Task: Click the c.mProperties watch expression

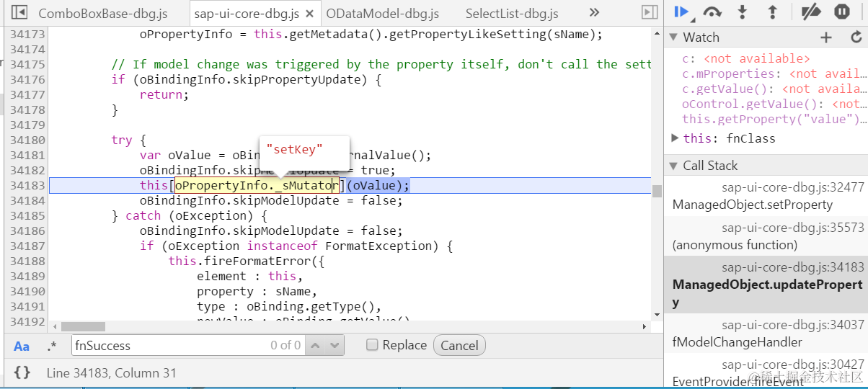Action: point(774,74)
